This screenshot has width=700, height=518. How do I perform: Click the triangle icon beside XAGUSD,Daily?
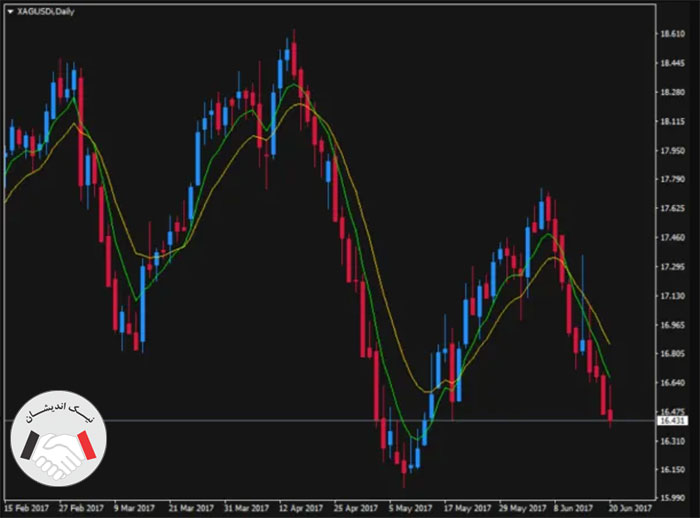pos(11,12)
